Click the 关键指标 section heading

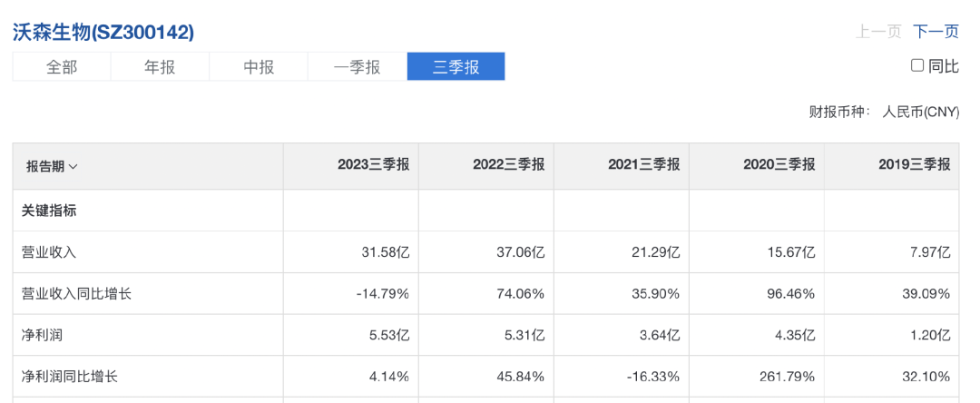click(49, 211)
